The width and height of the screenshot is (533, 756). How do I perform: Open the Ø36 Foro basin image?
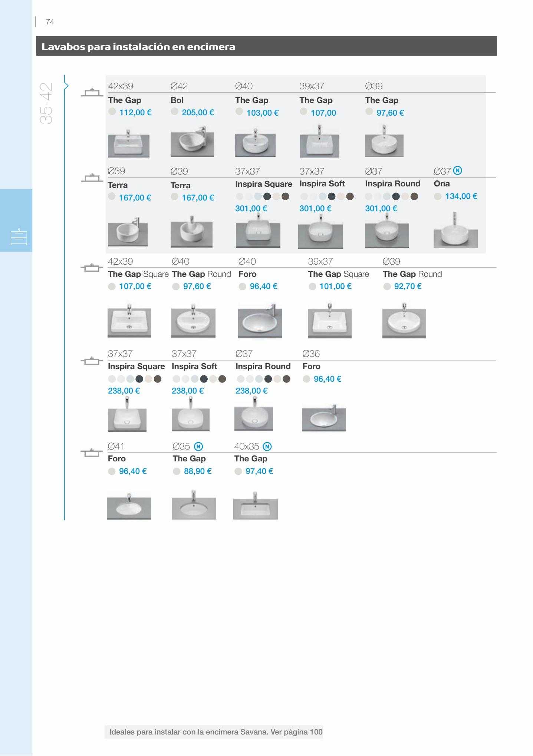pyautogui.click(x=324, y=418)
